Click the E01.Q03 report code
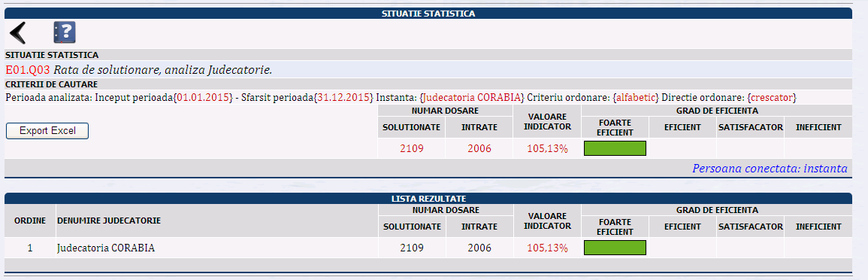 [28, 70]
